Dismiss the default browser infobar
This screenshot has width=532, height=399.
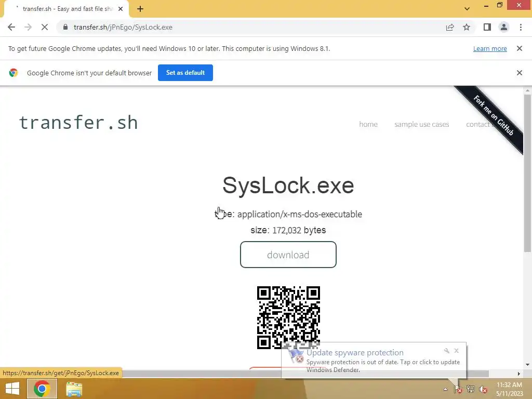click(x=520, y=73)
